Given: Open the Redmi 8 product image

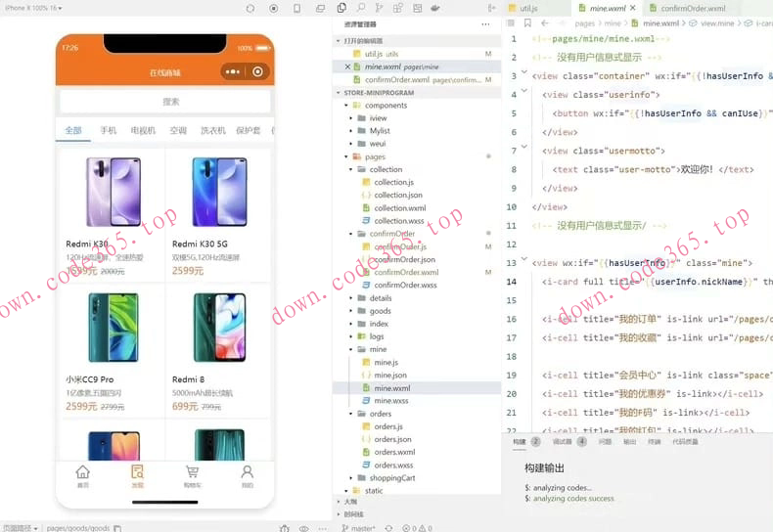Looking at the screenshot, I should click(x=219, y=328).
